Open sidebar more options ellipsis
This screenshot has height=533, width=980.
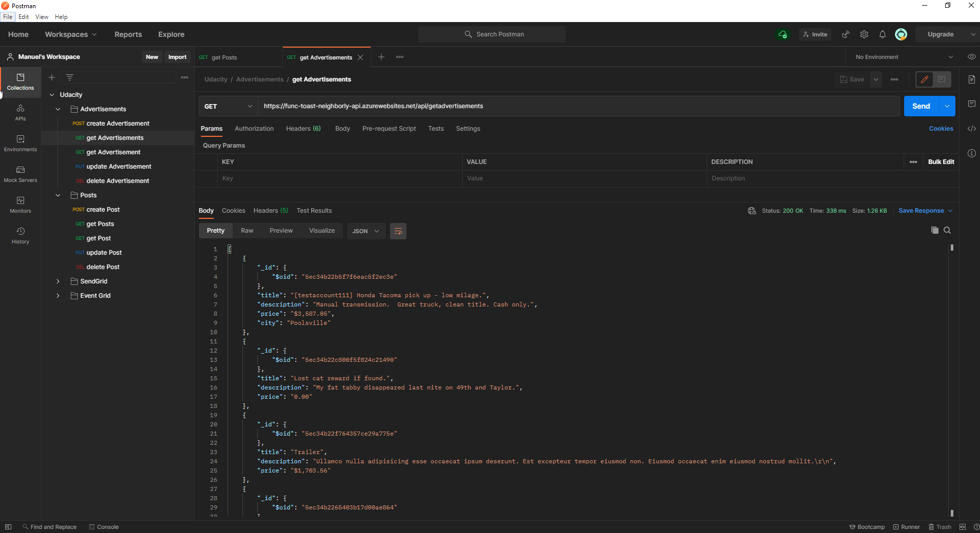pyautogui.click(x=185, y=77)
